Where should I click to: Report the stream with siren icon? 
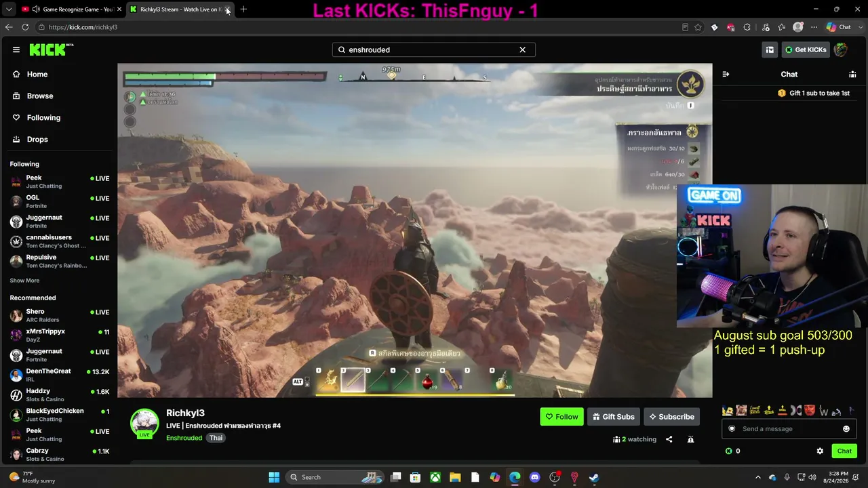(x=690, y=439)
